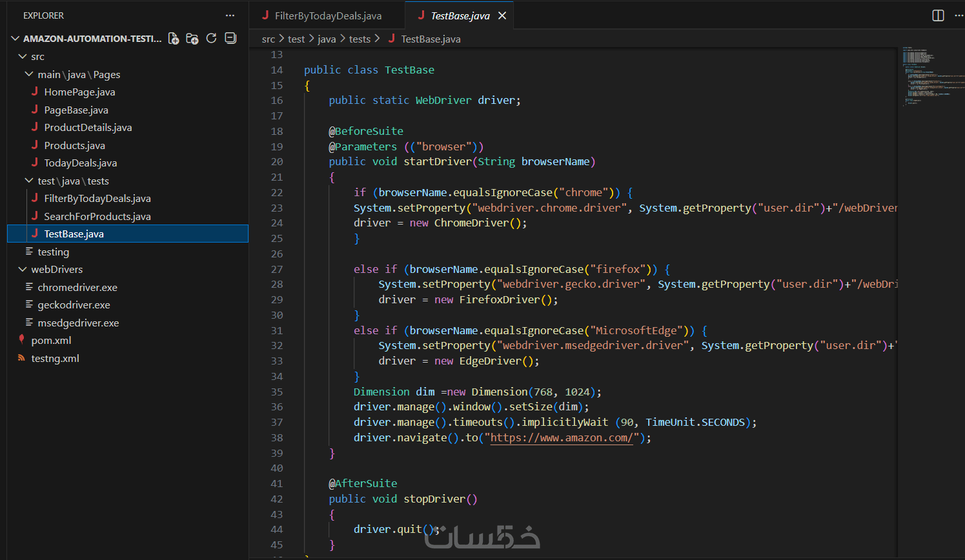Click the New Folder icon in Explorer

point(192,39)
